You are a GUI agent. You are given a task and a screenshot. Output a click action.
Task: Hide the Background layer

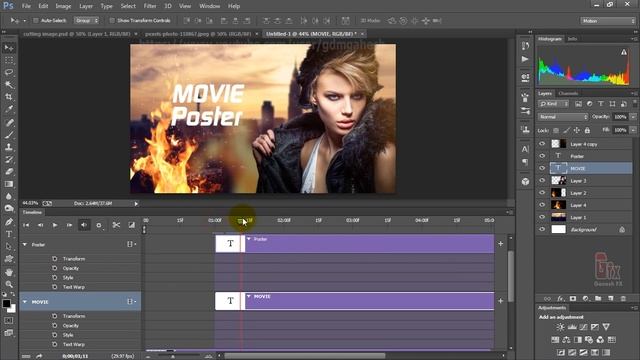click(x=542, y=229)
